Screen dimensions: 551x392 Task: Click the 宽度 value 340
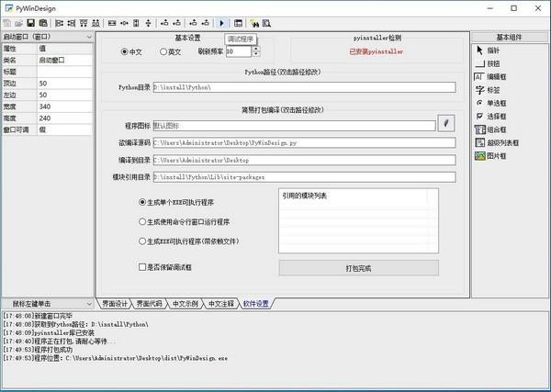click(65, 106)
